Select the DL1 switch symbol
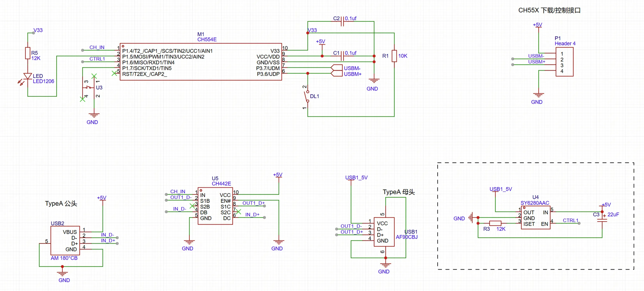 pos(307,97)
